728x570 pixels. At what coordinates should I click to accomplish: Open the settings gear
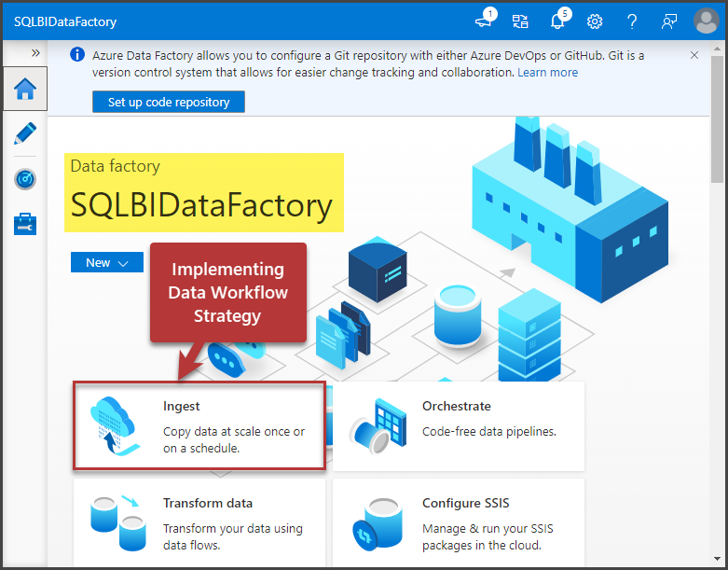click(x=595, y=21)
